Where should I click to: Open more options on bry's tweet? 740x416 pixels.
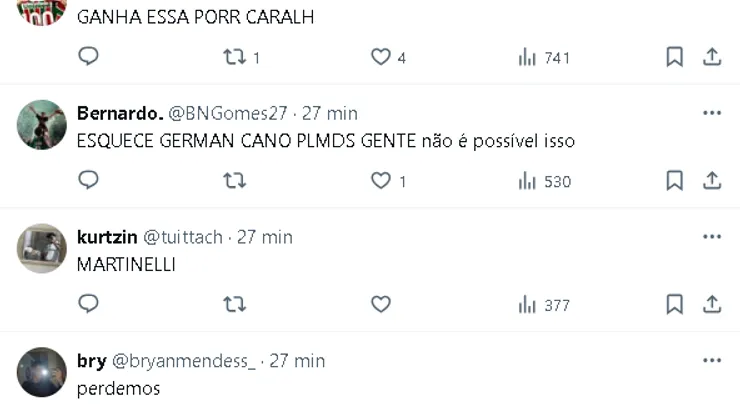coord(712,361)
